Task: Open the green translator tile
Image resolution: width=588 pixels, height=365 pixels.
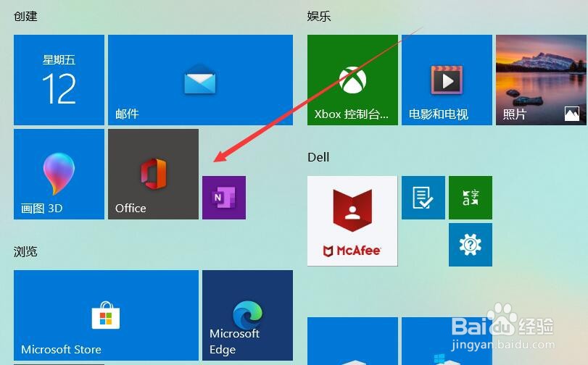Action: click(471, 198)
